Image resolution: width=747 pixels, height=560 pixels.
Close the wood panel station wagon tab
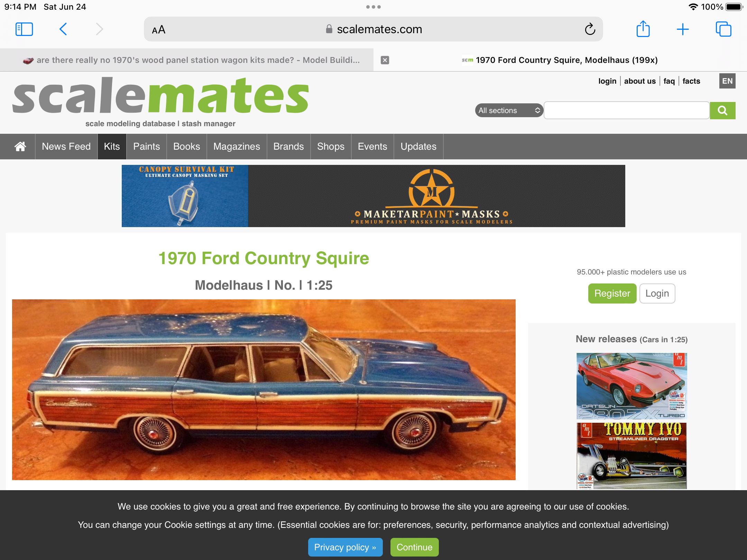click(x=385, y=60)
